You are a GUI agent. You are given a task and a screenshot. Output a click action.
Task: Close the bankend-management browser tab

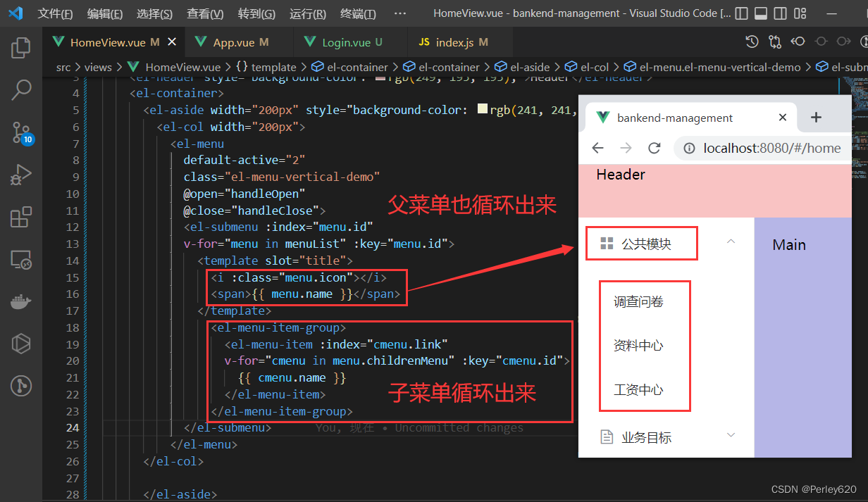(783, 118)
